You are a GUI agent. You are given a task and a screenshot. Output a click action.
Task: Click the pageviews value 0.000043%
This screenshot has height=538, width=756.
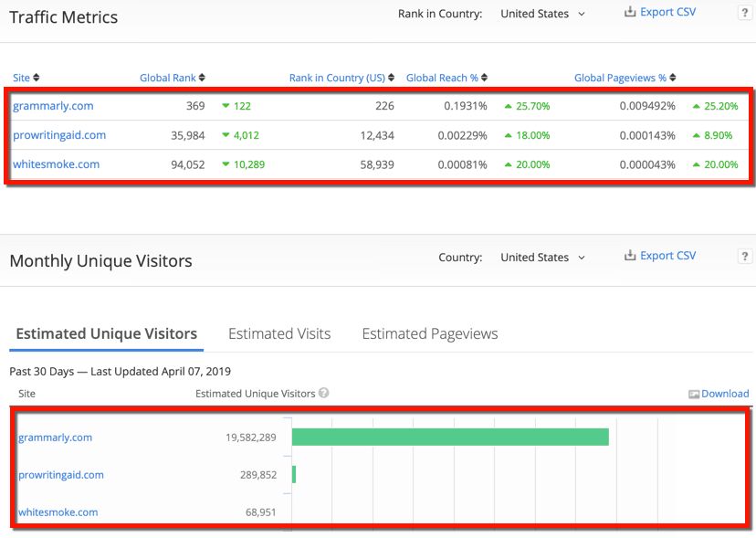tap(647, 165)
